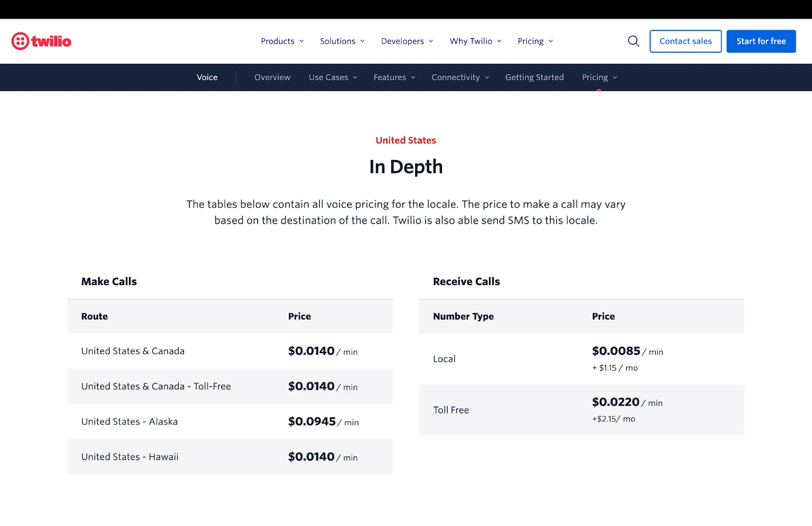
Task: Expand the Developers menu
Action: point(407,41)
